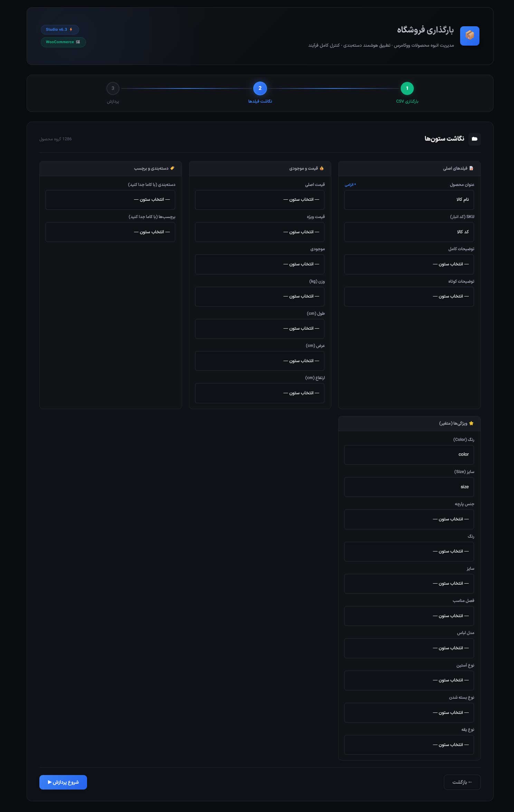Click the tag icon of دسته‌بندی و برچسب
This screenshot has height=812, width=514.
click(172, 168)
